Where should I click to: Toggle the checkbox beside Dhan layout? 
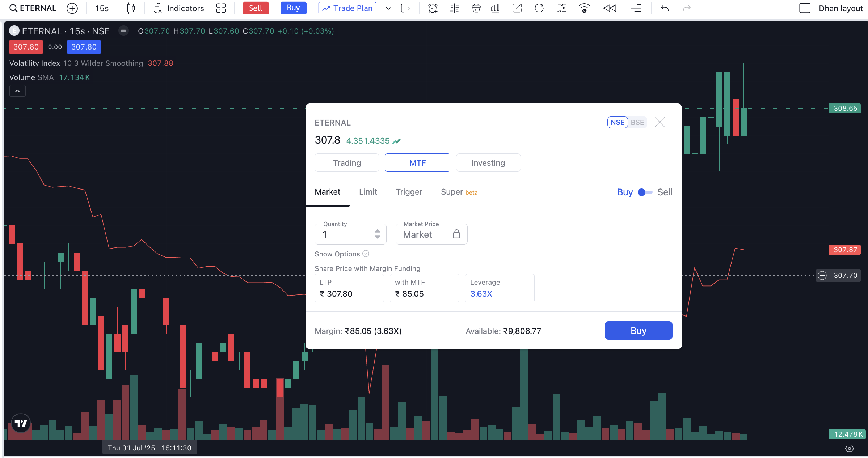tap(805, 8)
